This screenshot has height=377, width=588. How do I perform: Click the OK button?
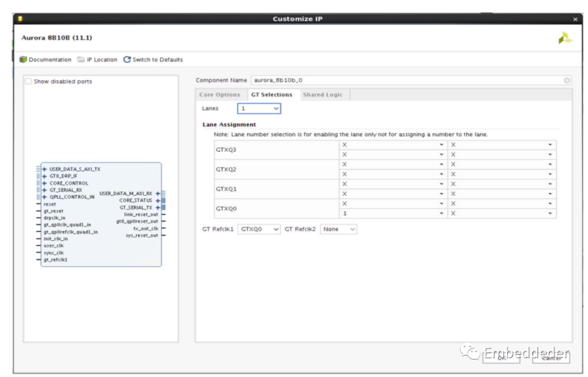[x=501, y=358]
